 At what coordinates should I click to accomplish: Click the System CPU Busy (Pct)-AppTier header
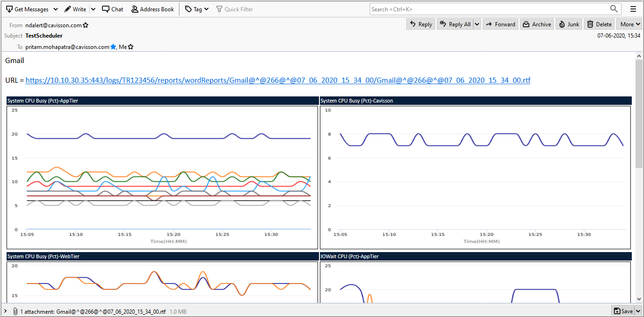[x=163, y=101]
